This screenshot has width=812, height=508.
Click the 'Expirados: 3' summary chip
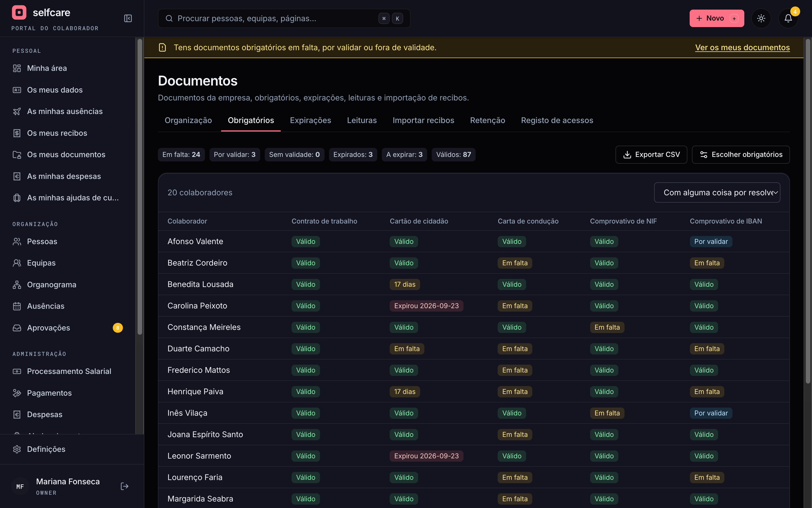[353, 155]
